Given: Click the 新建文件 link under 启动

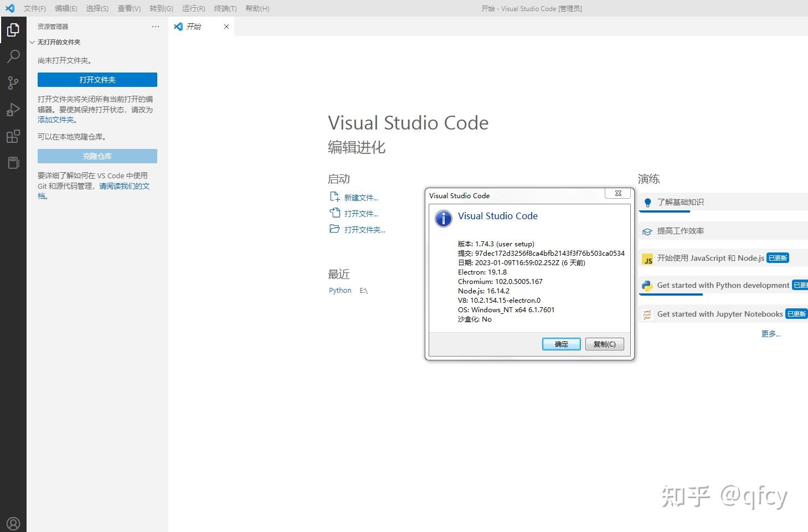Looking at the screenshot, I should click(361, 197).
